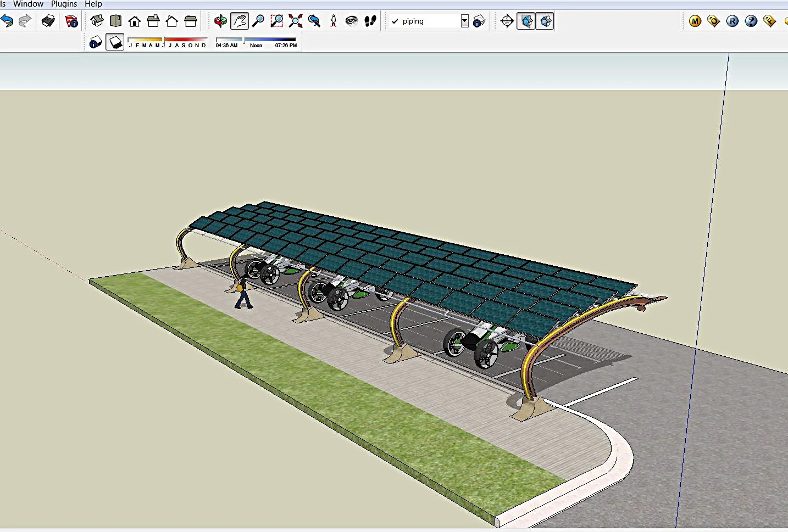Select the Orbit tool

pyautogui.click(x=220, y=21)
